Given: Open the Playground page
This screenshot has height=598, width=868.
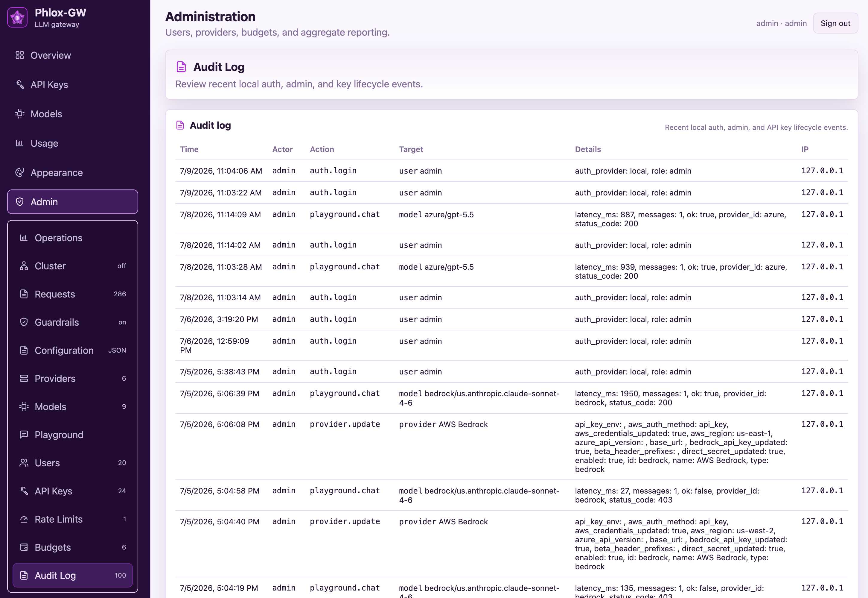Looking at the screenshot, I should (73, 434).
